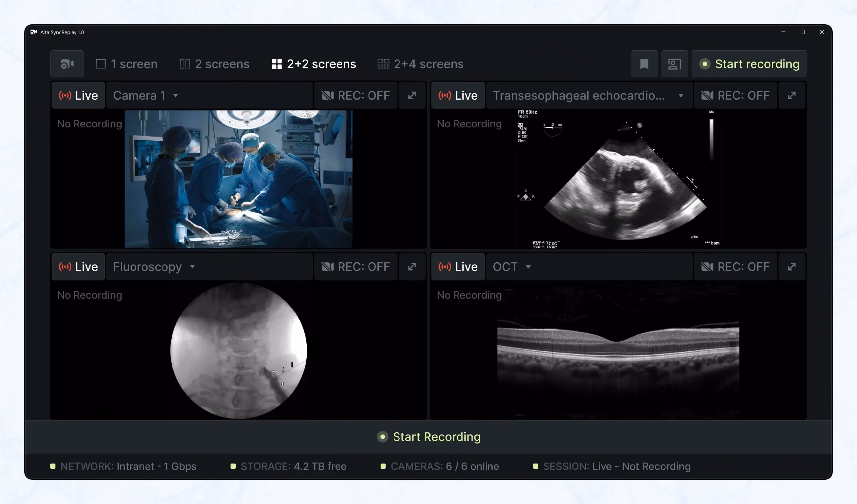
Task: Click Start recording button in top toolbar
Action: [x=749, y=64]
